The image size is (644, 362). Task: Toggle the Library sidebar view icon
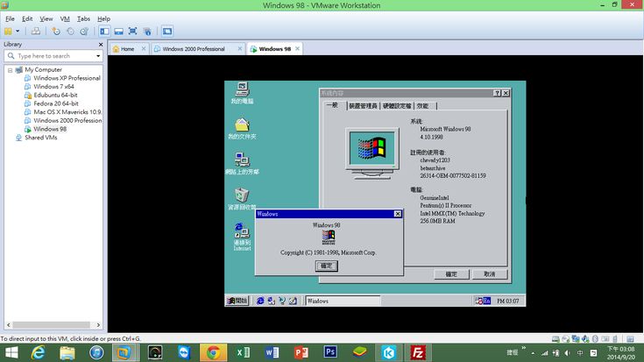coord(104,32)
